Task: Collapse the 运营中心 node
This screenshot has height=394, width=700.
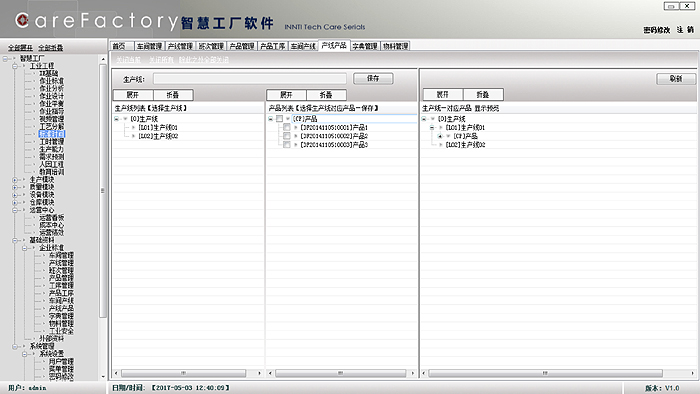Action: [x=15, y=210]
